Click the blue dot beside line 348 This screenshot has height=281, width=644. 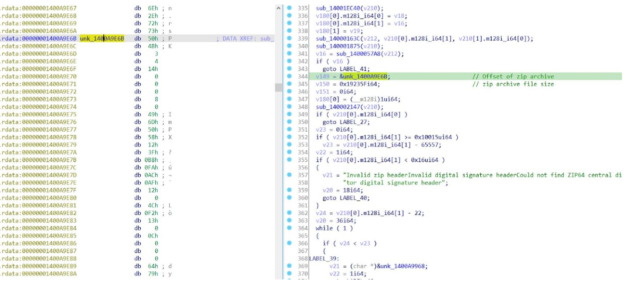[x=290, y=107]
